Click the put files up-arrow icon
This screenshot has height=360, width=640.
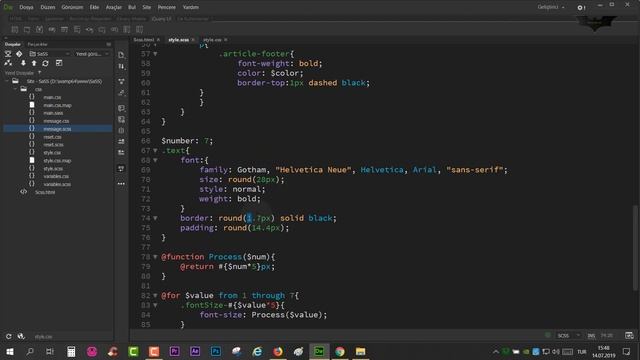click(34, 63)
